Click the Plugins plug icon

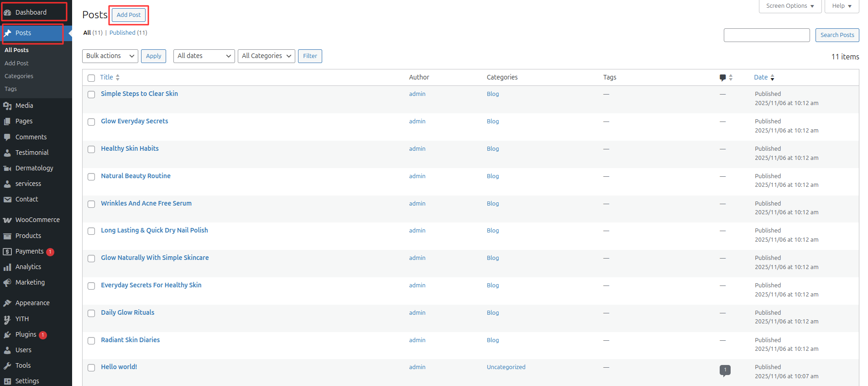[x=7, y=334]
